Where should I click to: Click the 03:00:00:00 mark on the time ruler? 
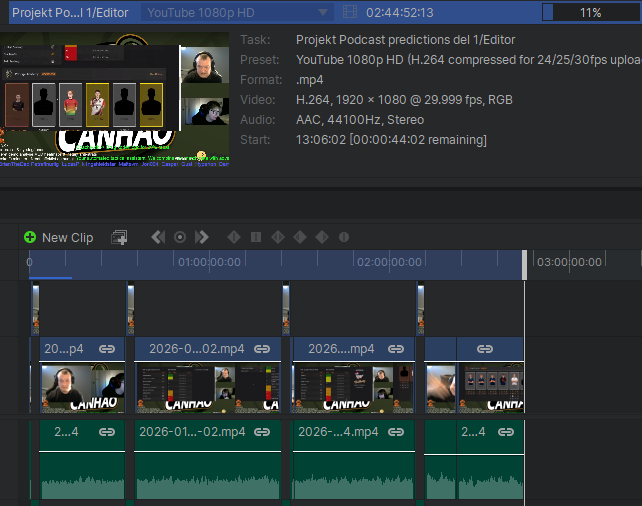(569, 262)
